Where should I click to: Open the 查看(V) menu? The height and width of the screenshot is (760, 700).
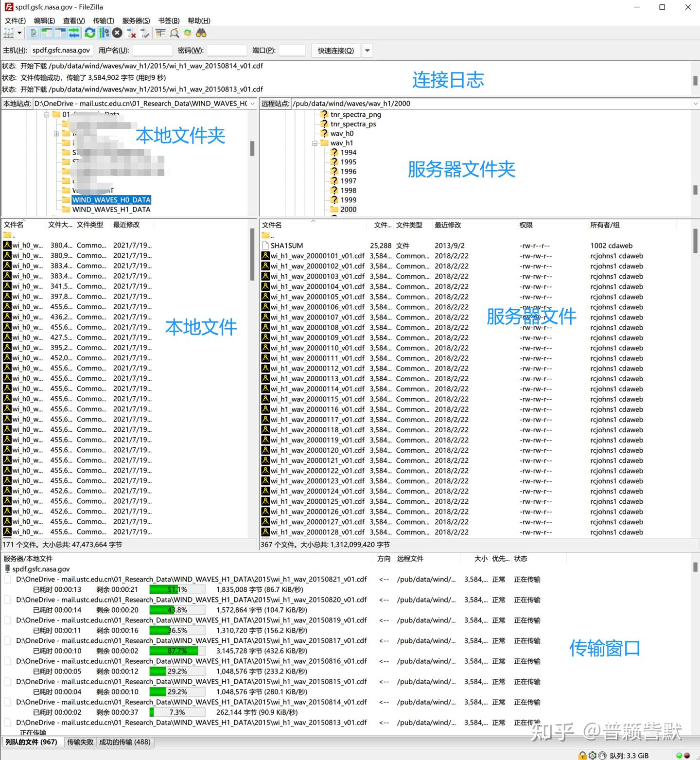coord(74,20)
